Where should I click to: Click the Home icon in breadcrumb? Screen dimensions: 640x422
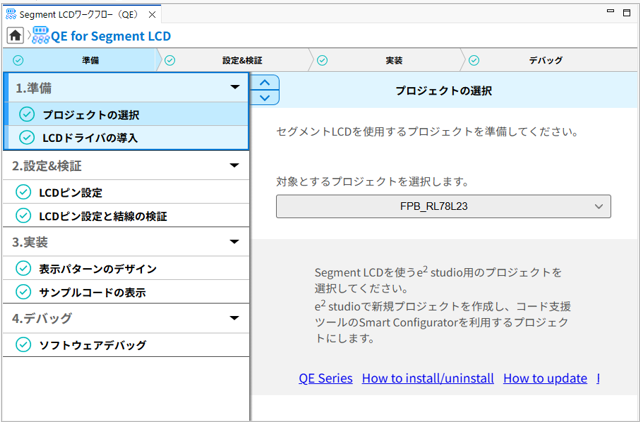(16, 36)
